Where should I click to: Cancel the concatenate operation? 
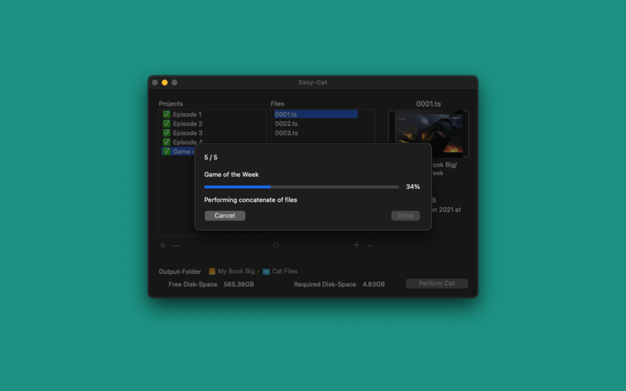pos(225,216)
